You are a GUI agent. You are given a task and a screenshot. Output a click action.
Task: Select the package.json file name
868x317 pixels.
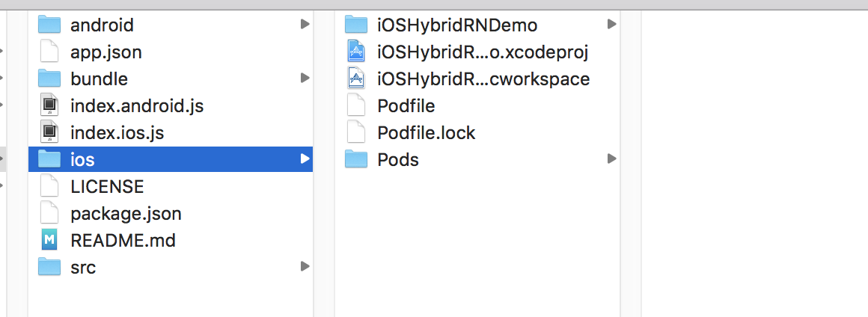126,214
